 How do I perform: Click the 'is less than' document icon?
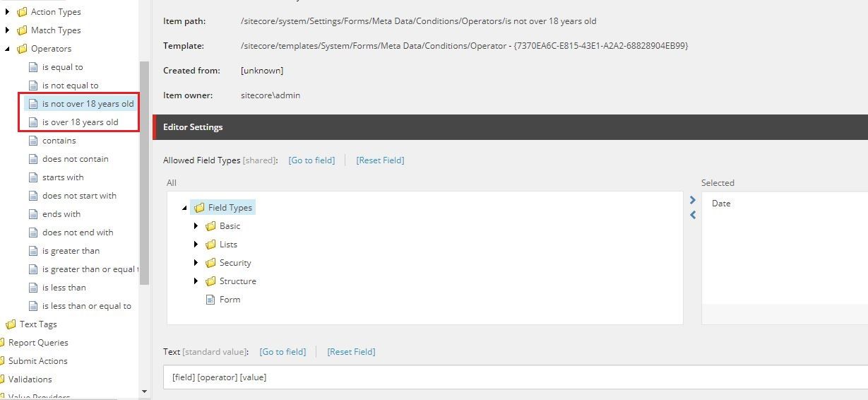pos(33,288)
